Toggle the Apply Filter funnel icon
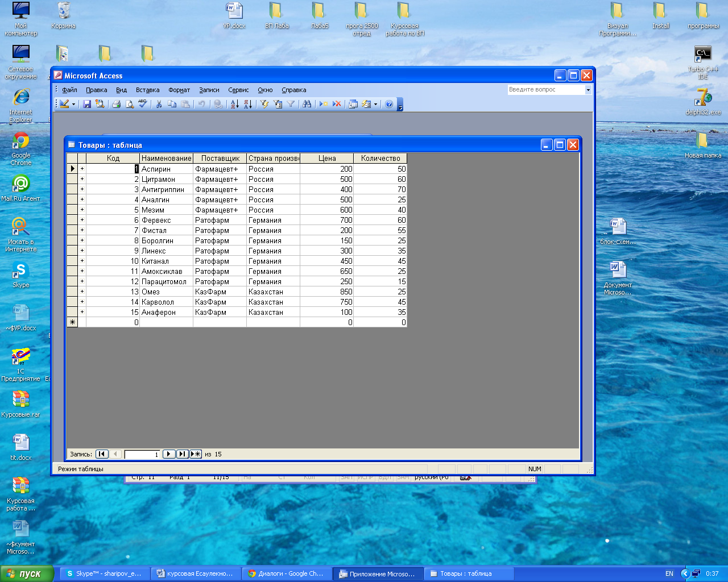The image size is (728, 582). [291, 104]
